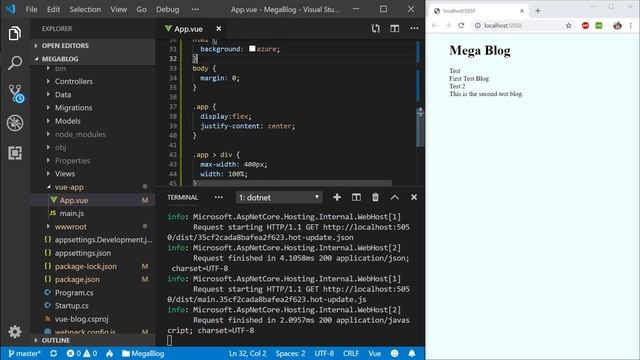Change end of line sequence CRLF
The width and height of the screenshot is (640, 360).
pyautogui.click(x=351, y=353)
